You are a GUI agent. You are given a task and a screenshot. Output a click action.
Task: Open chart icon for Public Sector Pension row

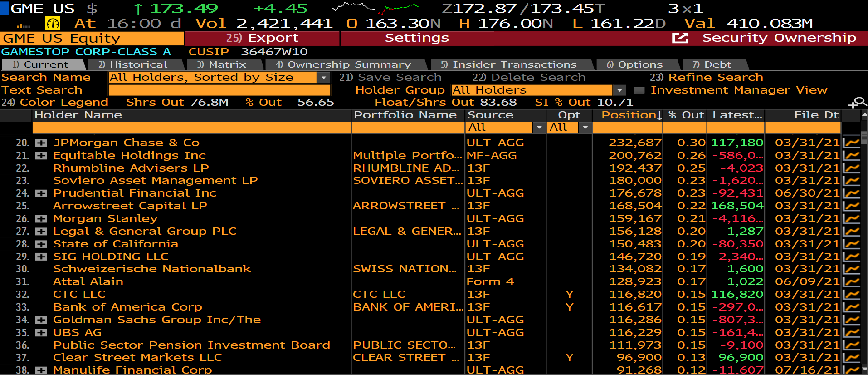[x=851, y=345]
